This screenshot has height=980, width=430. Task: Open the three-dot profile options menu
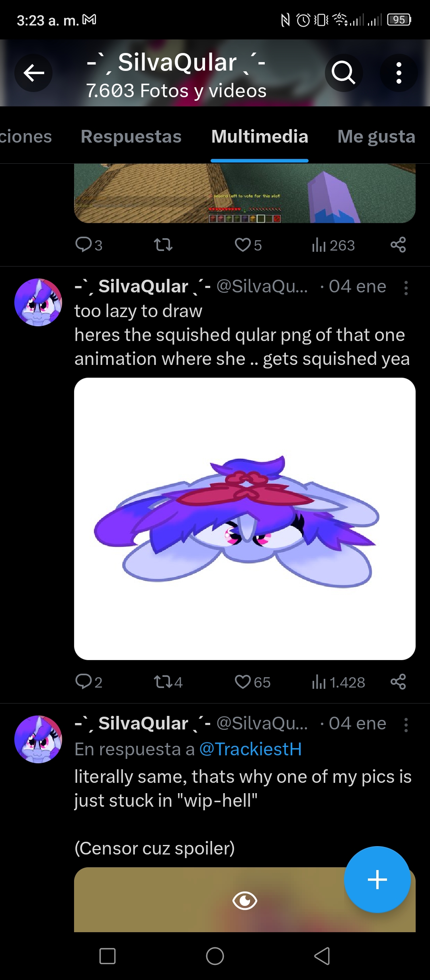pos(399,73)
